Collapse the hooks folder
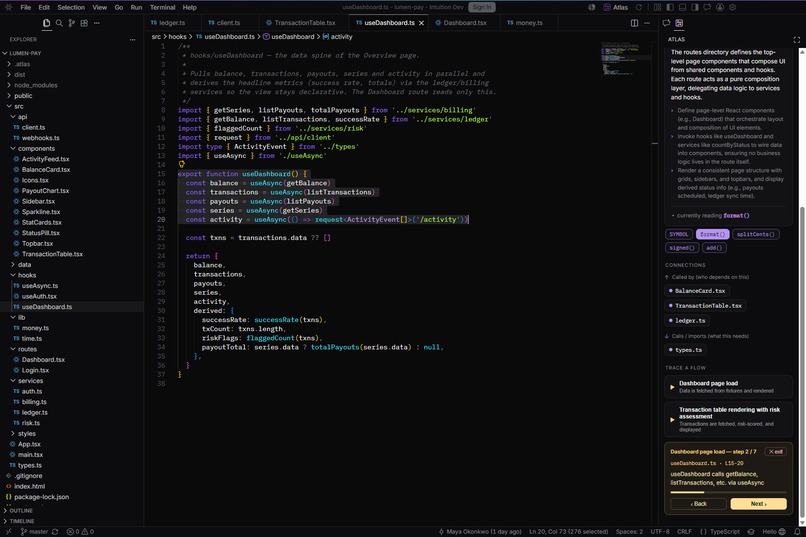 pos(27,275)
